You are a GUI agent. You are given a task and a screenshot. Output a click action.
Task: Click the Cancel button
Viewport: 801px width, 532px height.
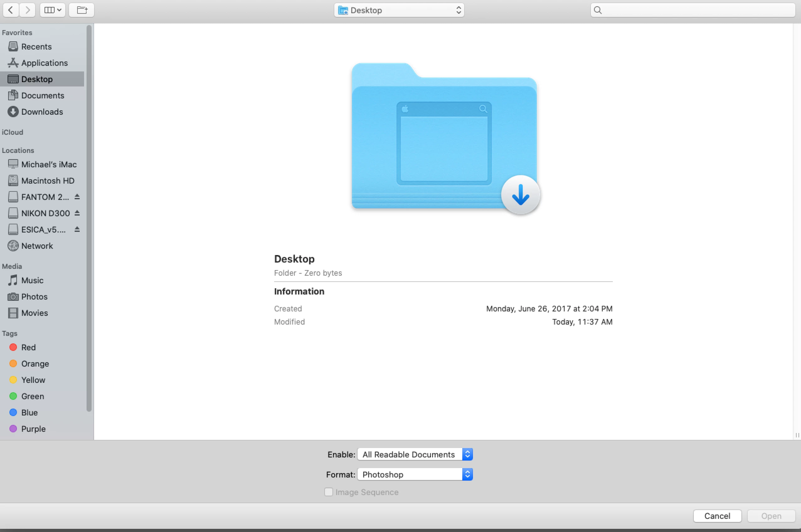[717, 516]
